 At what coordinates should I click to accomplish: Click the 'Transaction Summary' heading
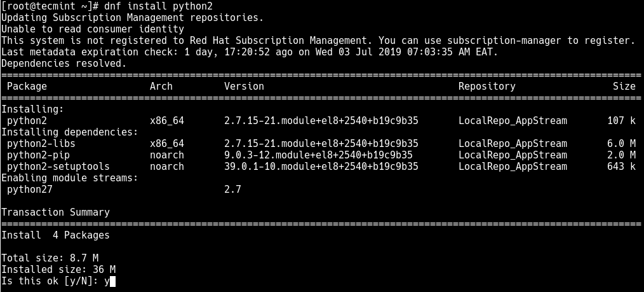55,212
